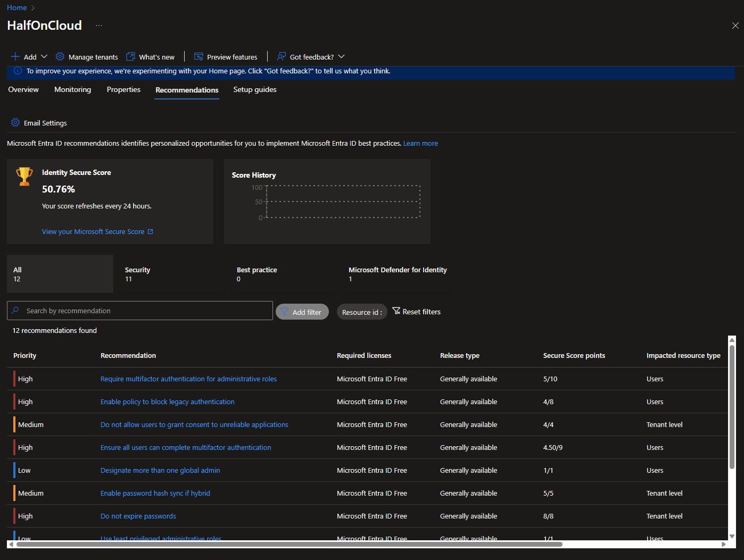The width and height of the screenshot is (744, 560).
Task: Click the Identity Secure Score trophy icon
Action: coord(24,176)
